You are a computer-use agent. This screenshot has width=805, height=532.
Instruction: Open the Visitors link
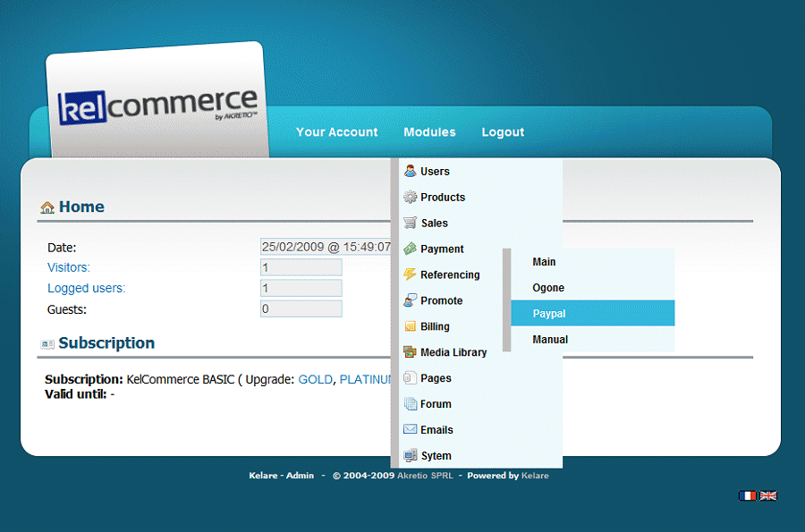(69, 267)
